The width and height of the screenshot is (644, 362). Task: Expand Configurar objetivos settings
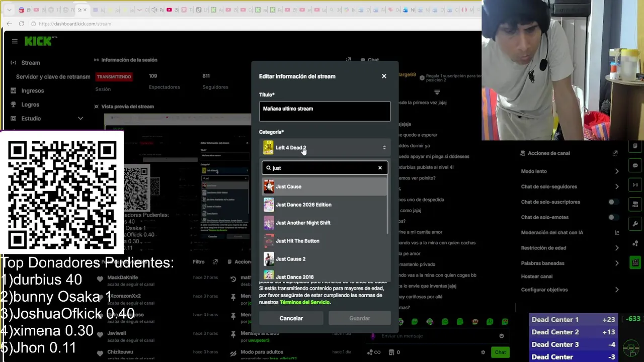(x=617, y=290)
